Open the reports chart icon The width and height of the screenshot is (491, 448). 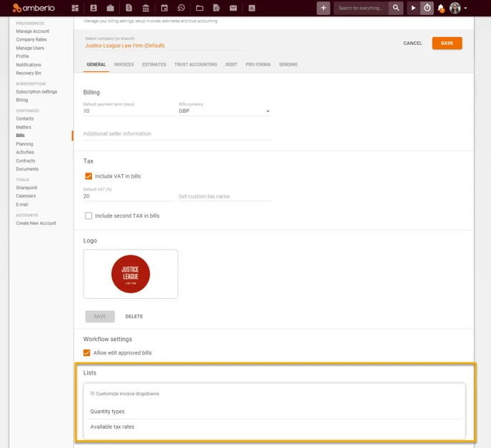[252, 8]
